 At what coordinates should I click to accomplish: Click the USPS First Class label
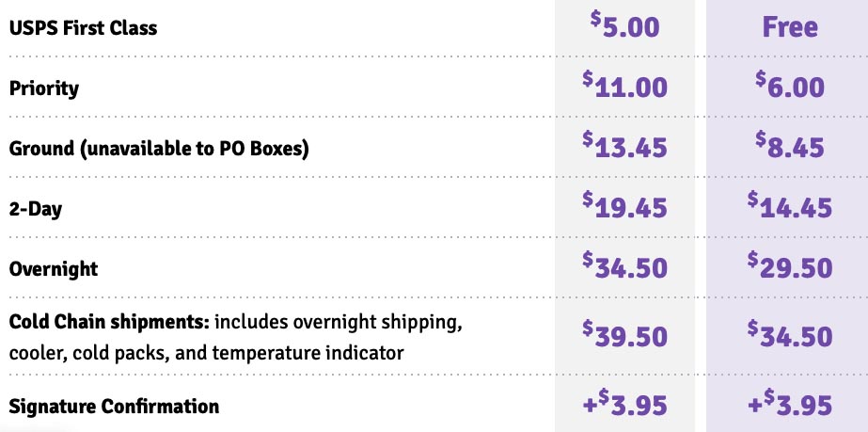[x=83, y=27]
